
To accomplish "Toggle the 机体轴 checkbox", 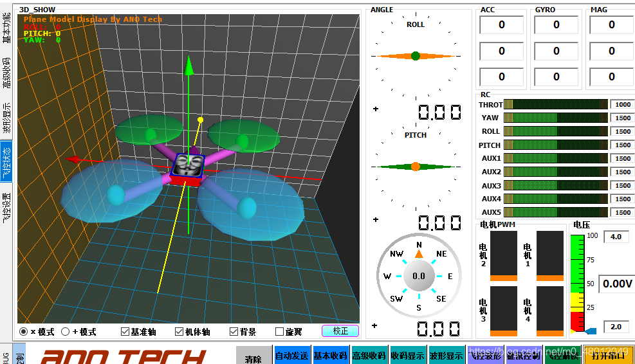I will pyautogui.click(x=179, y=332).
